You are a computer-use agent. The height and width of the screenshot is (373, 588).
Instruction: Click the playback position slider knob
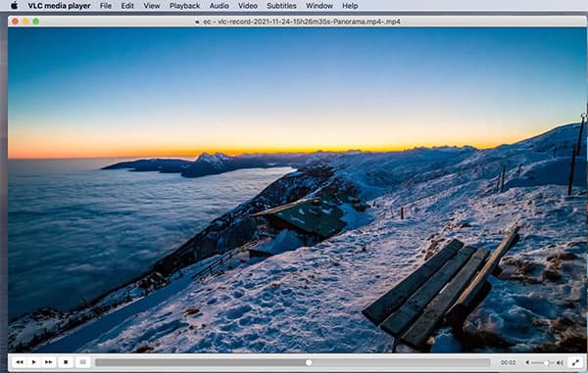(x=309, y=362)
